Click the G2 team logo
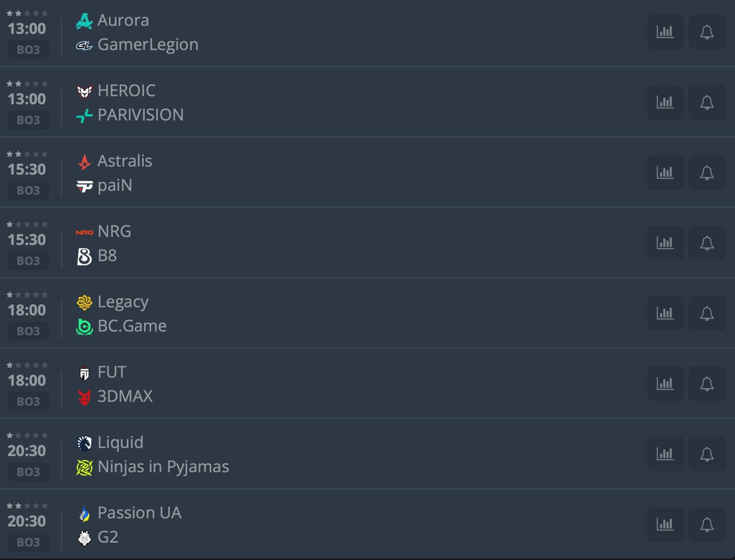 (x=84, y=538)
